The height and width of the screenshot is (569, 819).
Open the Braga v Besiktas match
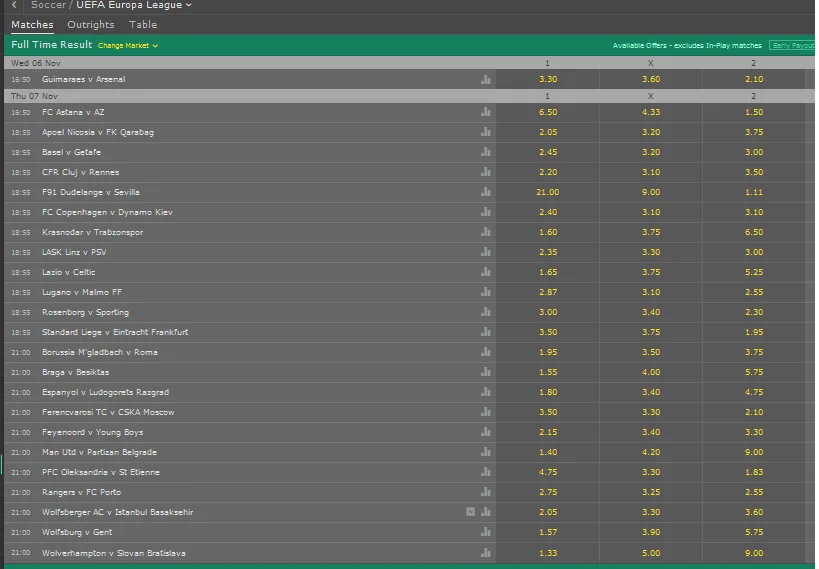pos(76,372)
